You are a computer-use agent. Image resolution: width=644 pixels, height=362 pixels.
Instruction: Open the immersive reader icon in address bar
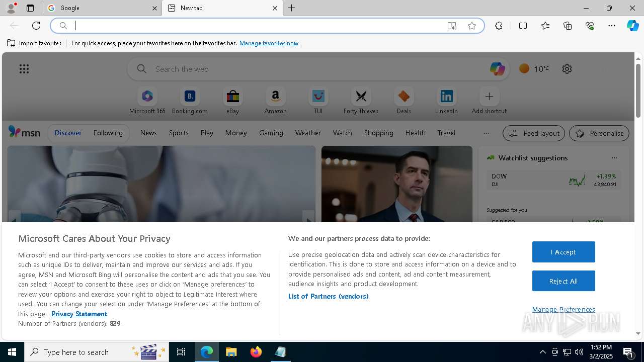(x=452, y=26)
